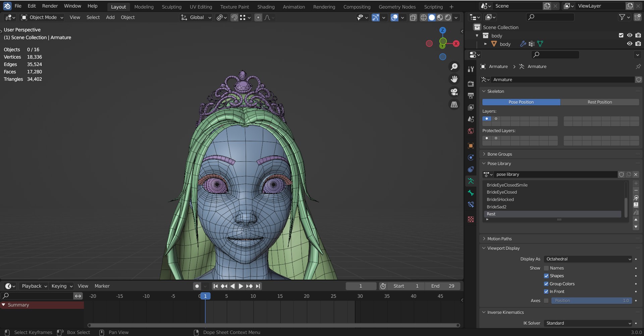Adjust the Axes Position slider
The height and width of the screenshot is (336, 644).
[x=592, y=301]
